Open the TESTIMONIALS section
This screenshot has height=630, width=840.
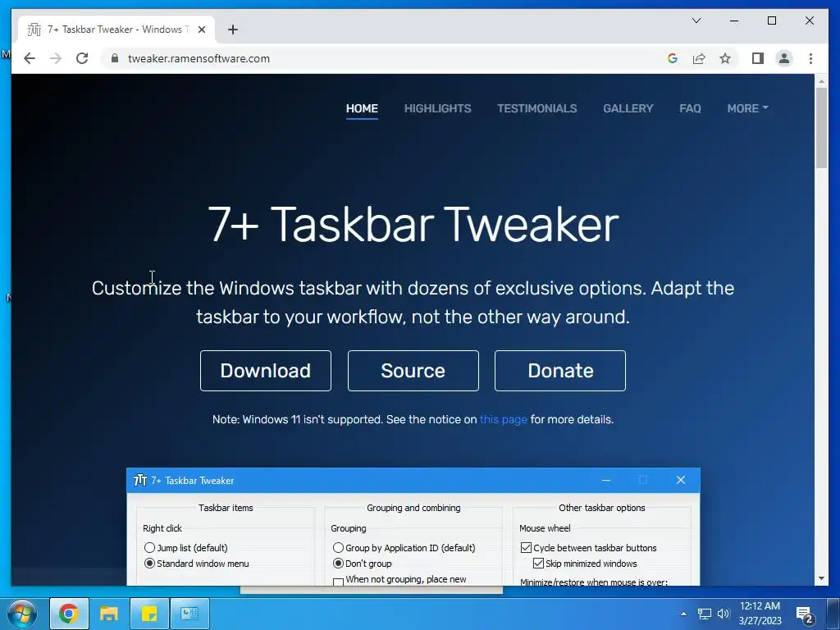[536, 109]
